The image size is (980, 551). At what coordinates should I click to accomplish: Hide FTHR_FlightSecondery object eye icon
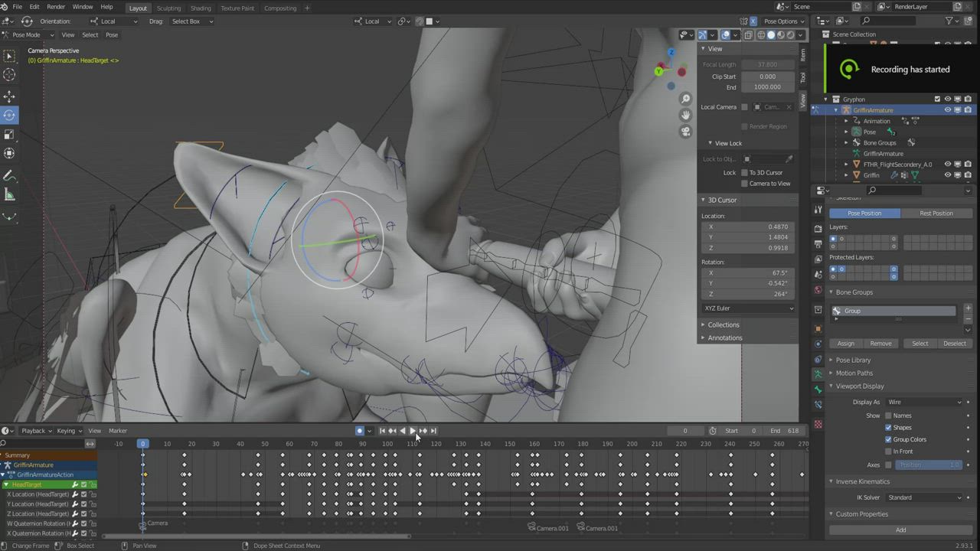point(947,164)
